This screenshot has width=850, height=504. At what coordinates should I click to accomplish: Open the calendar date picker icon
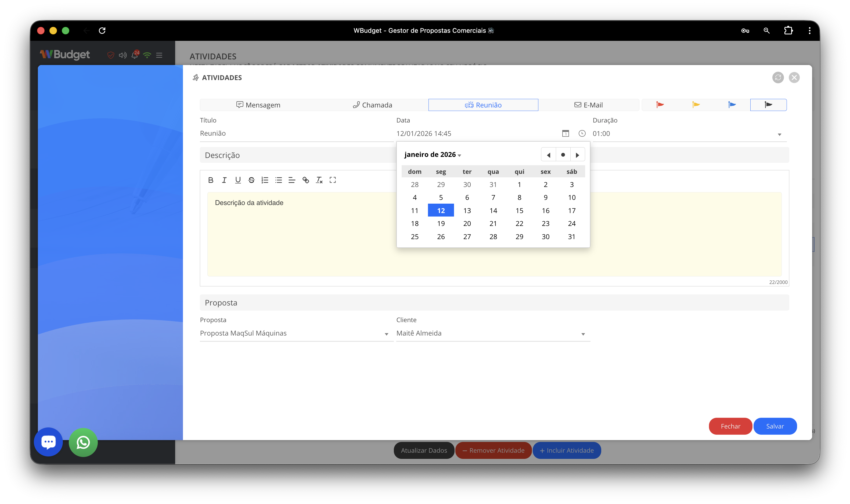pyautogui.click(x=566, y=134)
